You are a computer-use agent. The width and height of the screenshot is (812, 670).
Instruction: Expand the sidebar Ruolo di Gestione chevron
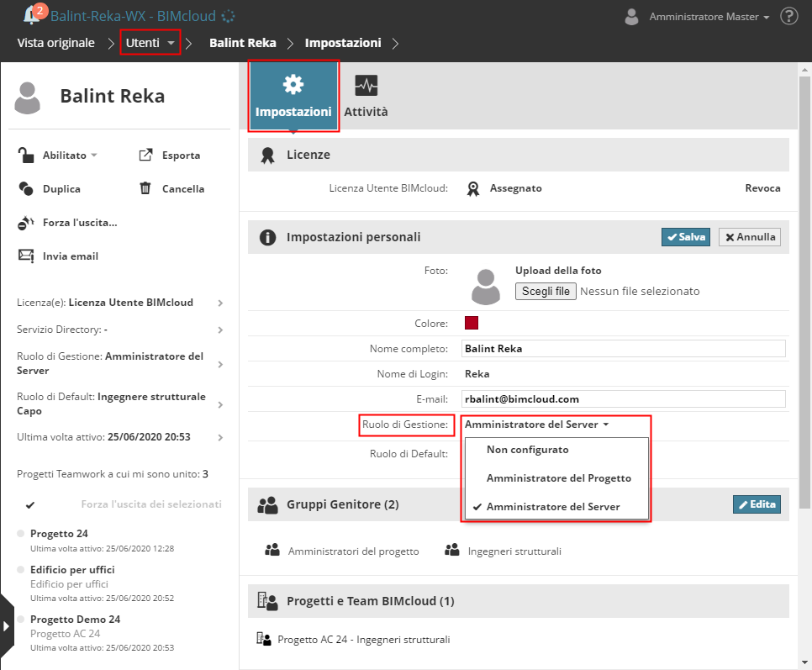coord(220,364)
